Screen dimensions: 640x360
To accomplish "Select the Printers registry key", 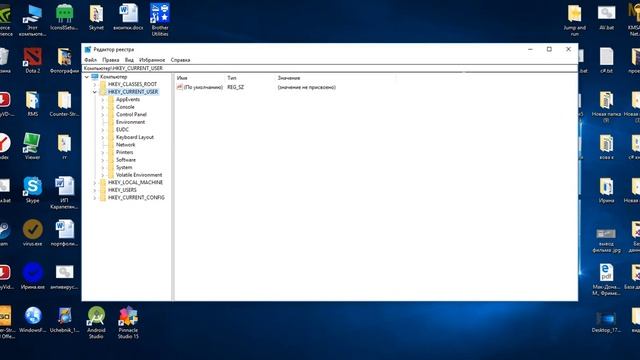I will click(x=124, y=152).
